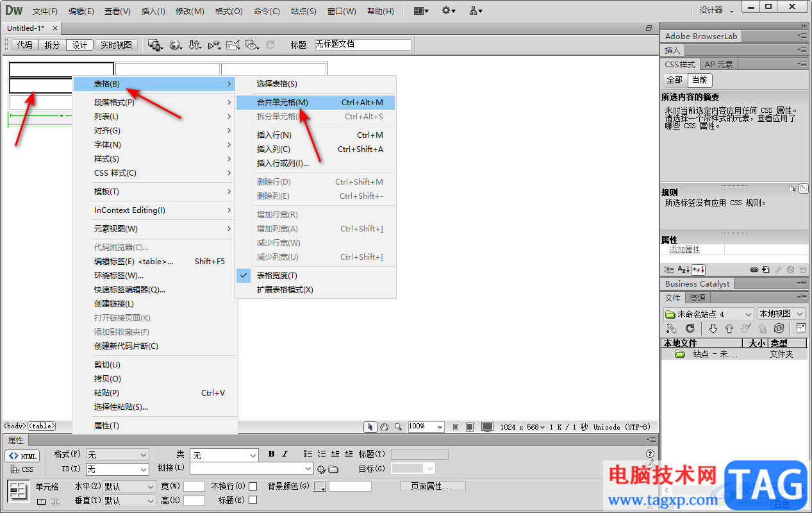
Task: Open the gear extension menu
Action: click(x=449, y=11)
